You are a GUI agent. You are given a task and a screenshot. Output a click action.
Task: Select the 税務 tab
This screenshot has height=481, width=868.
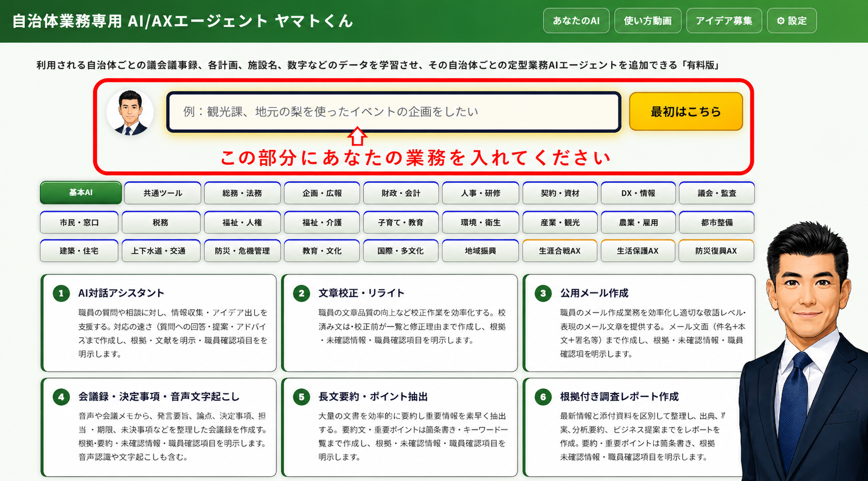[161, 222]
